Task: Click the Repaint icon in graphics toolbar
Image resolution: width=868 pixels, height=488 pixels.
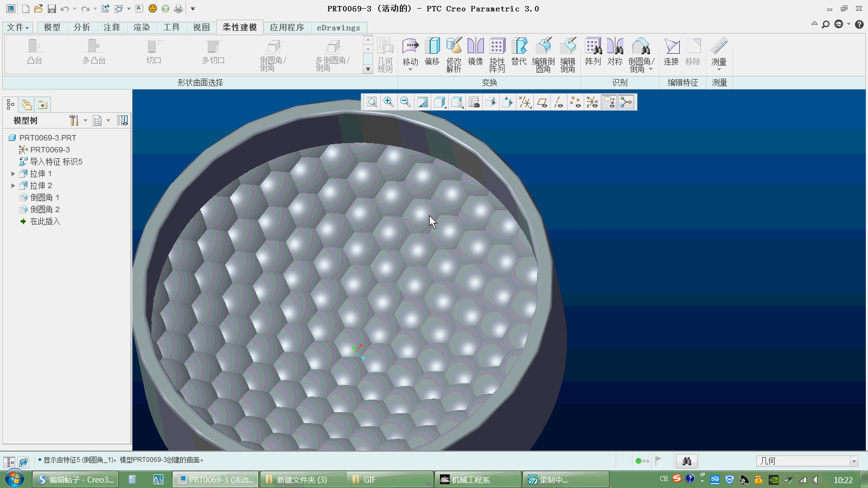Action: tap(423, 102)
